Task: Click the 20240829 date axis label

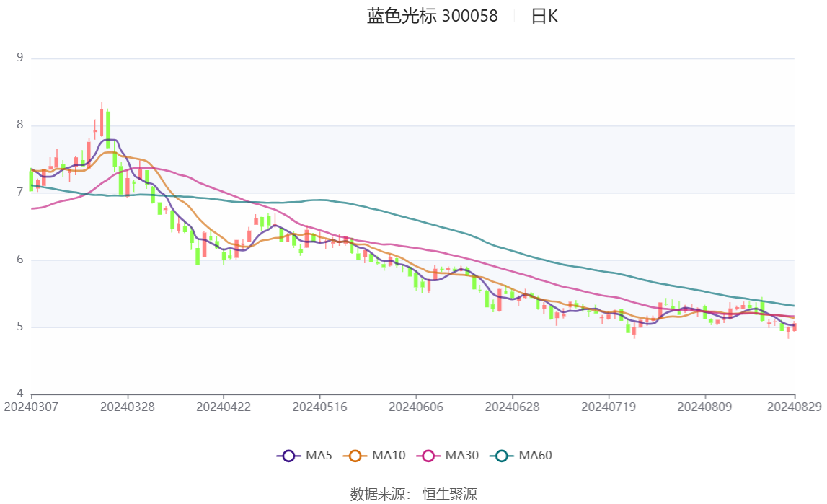Action: pos(795,407)
